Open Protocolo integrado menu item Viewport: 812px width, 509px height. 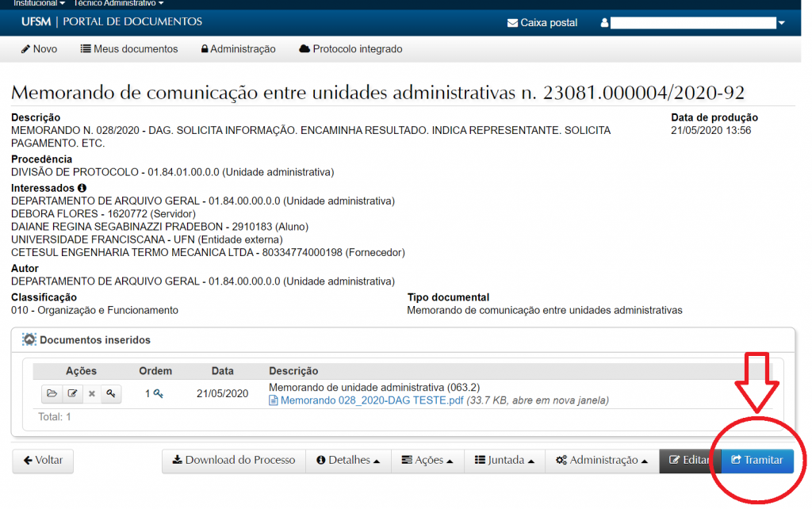pos(350,49)
